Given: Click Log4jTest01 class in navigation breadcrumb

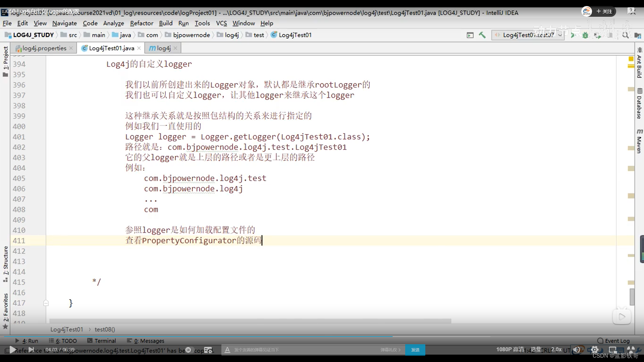Looking at the screenshot, I should [x=291, y=35].
